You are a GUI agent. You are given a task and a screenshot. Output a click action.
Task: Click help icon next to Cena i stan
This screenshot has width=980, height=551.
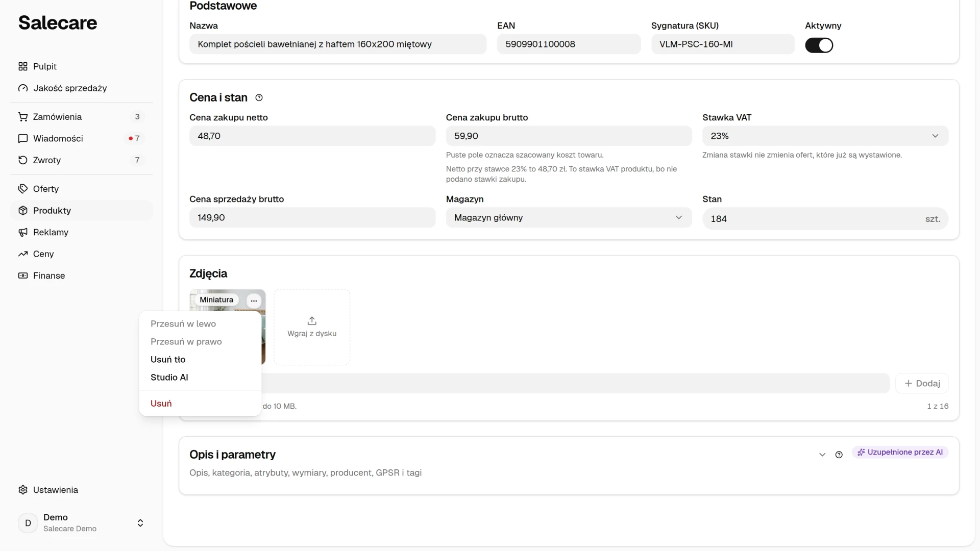pyautogui.click(x=259, y=97)
